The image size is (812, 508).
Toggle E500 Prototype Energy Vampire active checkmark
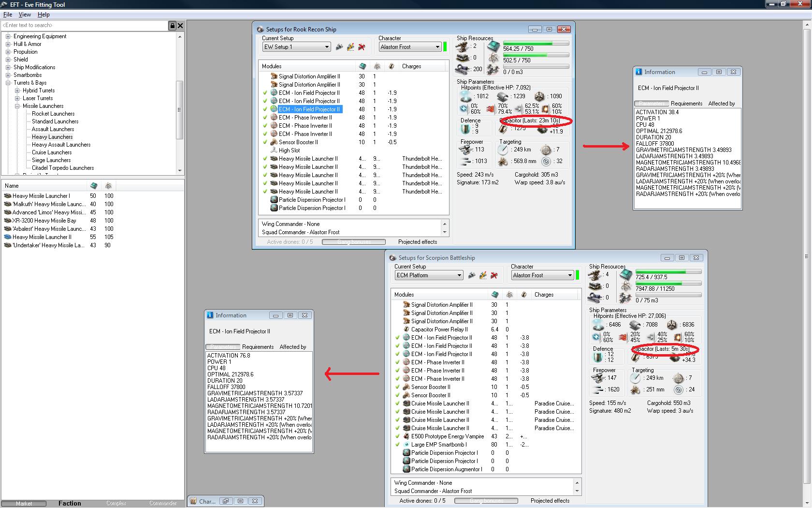[x=397, y=436]
